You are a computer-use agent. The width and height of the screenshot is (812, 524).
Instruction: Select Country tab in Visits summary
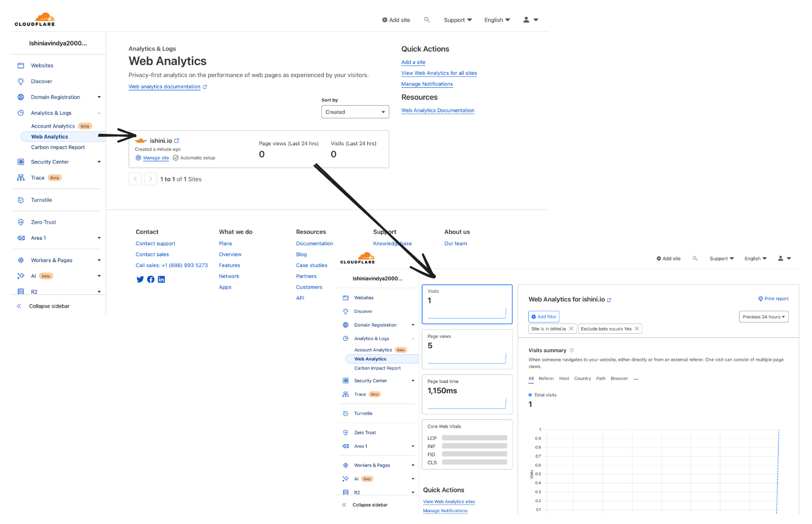pyautogui.click(x=583, y=378)
